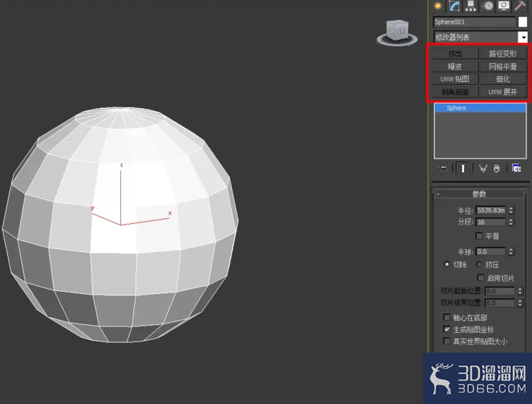Apply the 细化 modifier button
The height and width of the screenshot is (404, 532).
(503, 79)
